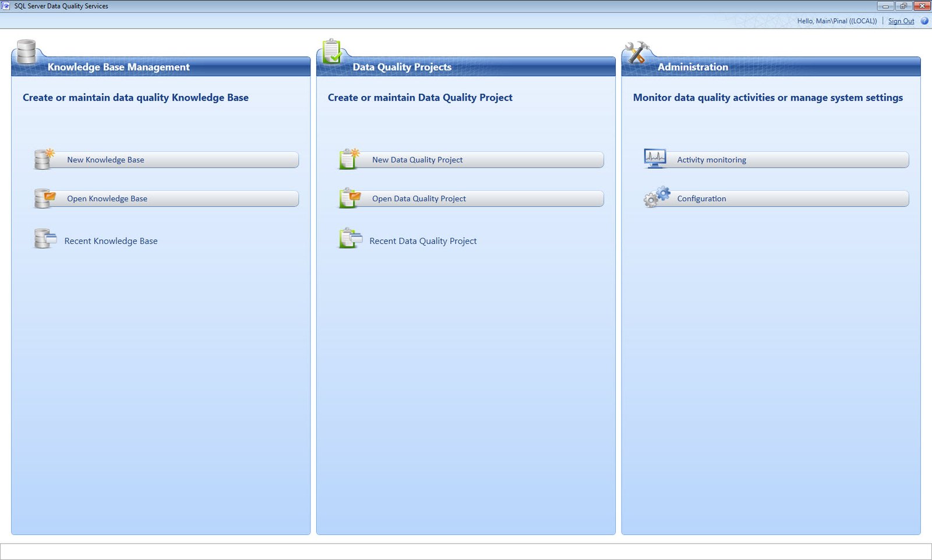932x560 pixels.
Task: Open Knowledge Base button
Action: [167, 199]
